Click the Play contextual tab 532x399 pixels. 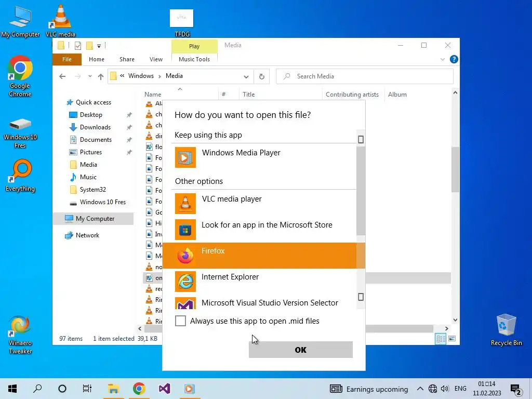[194, 46]
